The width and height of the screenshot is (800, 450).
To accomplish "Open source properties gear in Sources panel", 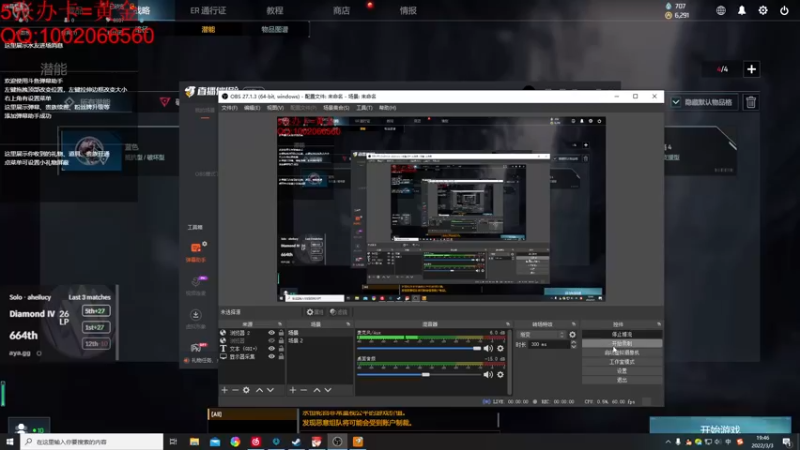I will 246,390.
